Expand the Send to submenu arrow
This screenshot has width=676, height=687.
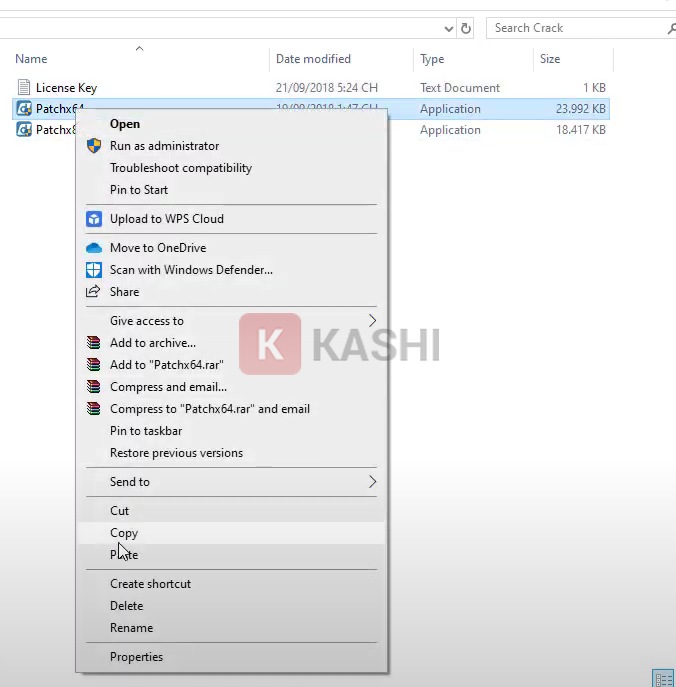pos(372,482)
